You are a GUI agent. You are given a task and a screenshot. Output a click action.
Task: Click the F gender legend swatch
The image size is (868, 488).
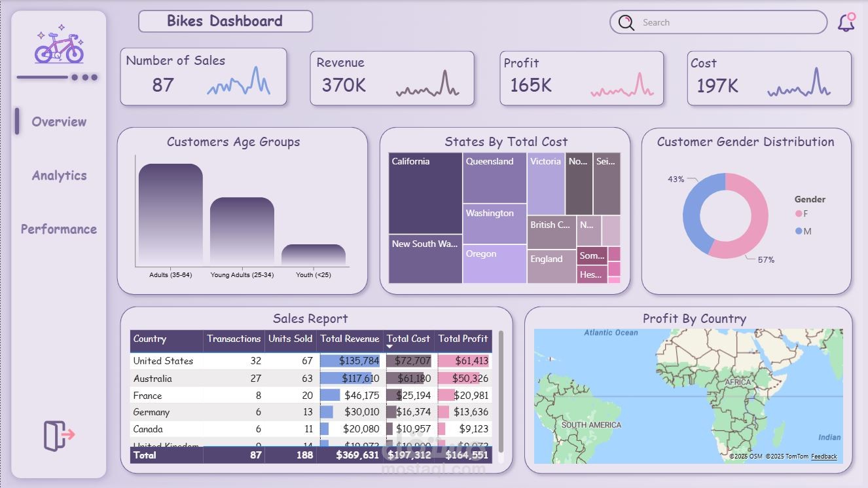799,214
